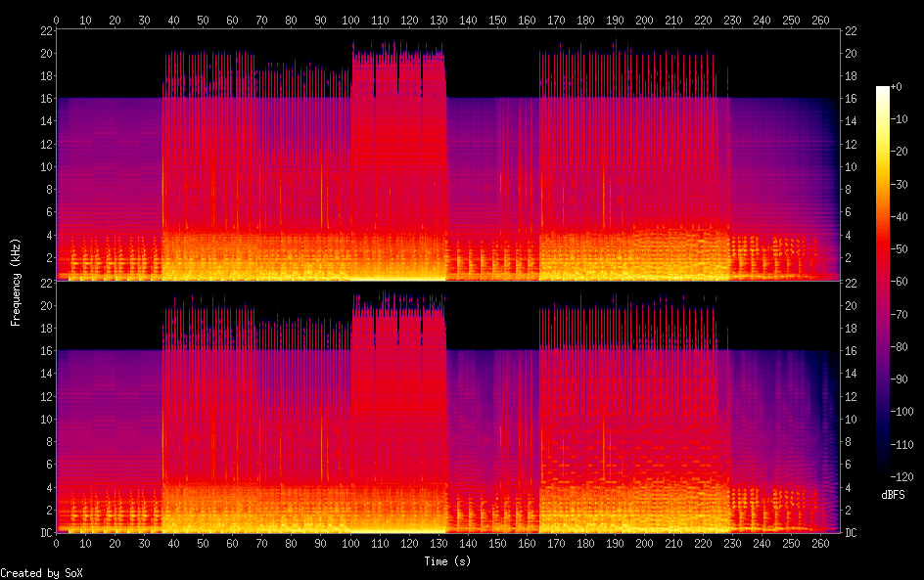Viewport: 924px width, 580px height.
Task: Click the '-90' label on the color scale
Action: [x=899, y=379]
